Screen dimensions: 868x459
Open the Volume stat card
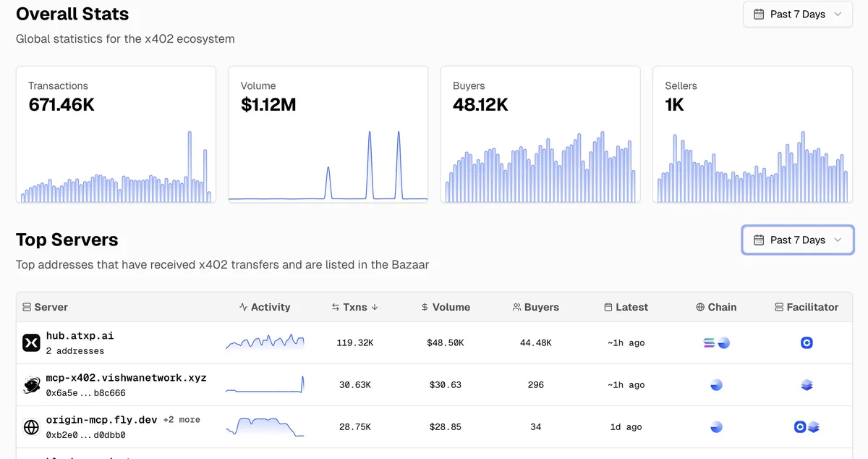tap(328, 135)
